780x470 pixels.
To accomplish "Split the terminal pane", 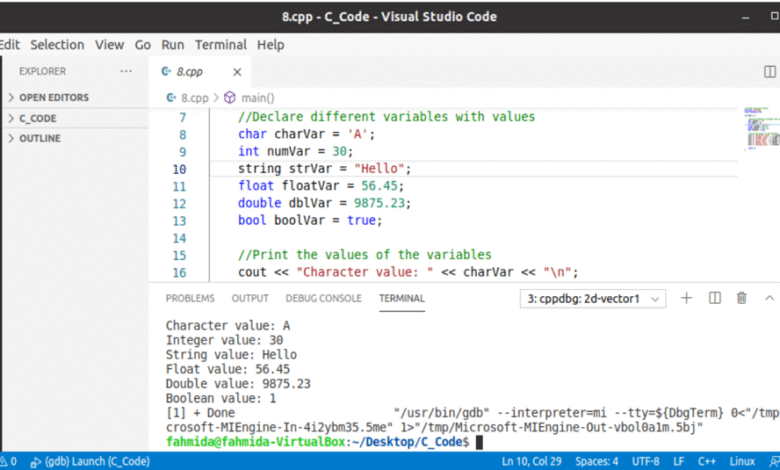I will point(715,298).
